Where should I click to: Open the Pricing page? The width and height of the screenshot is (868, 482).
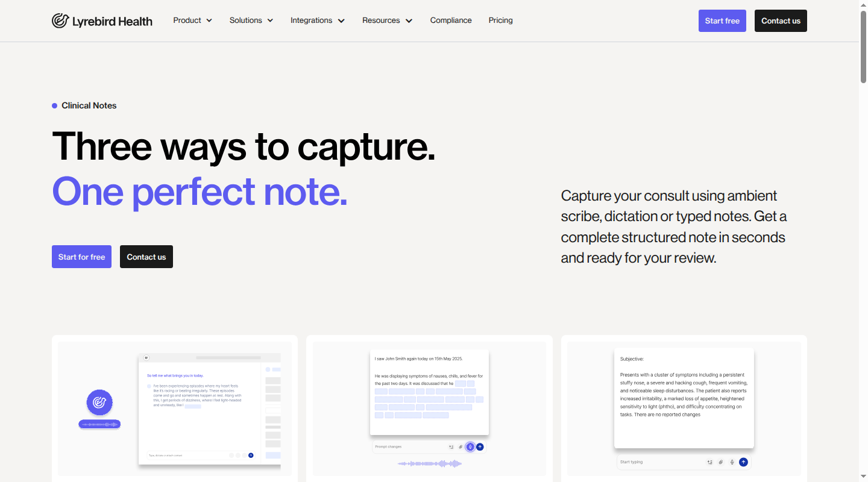pyautogui.click(x=501, y=20)
